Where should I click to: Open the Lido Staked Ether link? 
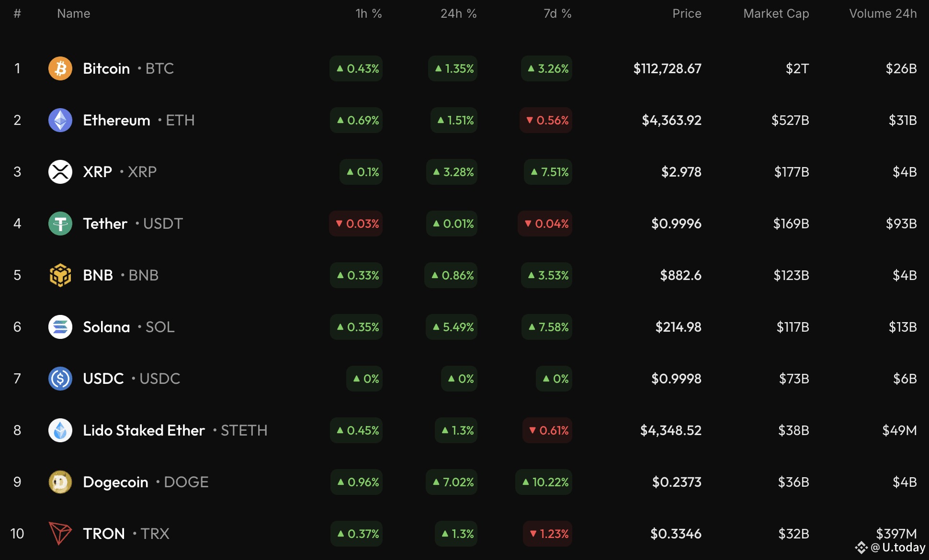tap(144, 430)
